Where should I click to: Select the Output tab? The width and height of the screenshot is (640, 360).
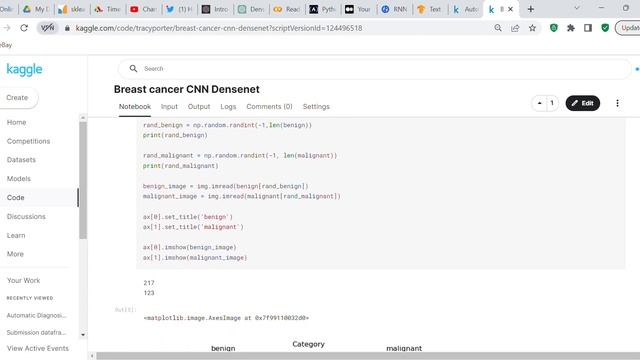coord(199,107)
